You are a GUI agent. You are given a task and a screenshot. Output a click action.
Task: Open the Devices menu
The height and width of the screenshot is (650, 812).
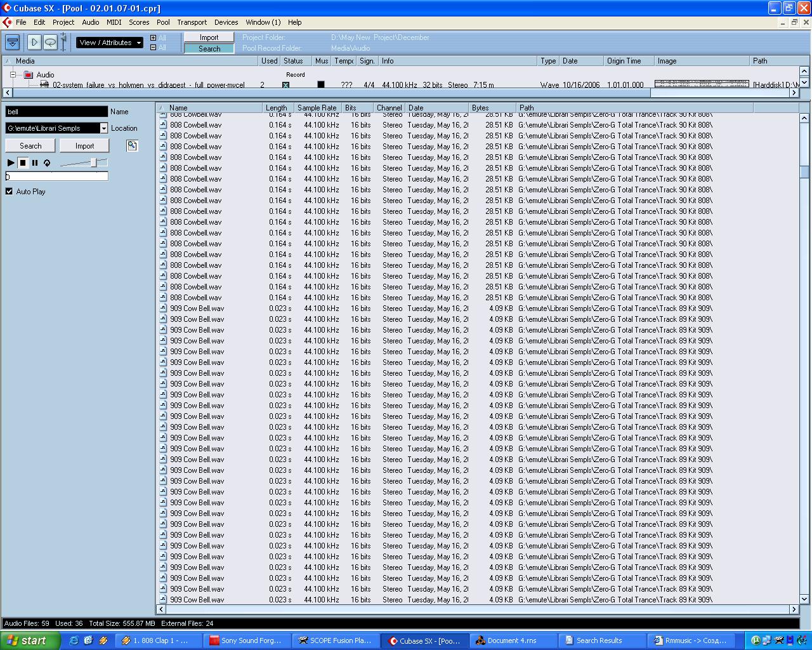(226, 22)
